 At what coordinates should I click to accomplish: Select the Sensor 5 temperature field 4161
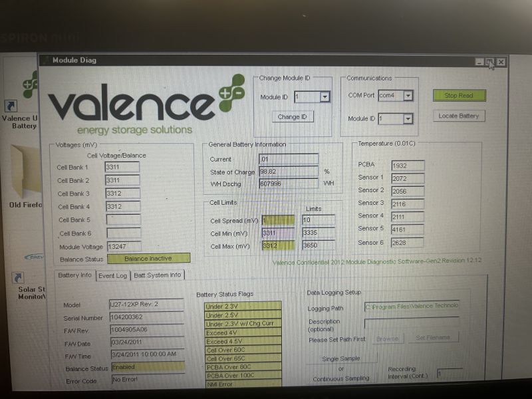coord(408,229)
